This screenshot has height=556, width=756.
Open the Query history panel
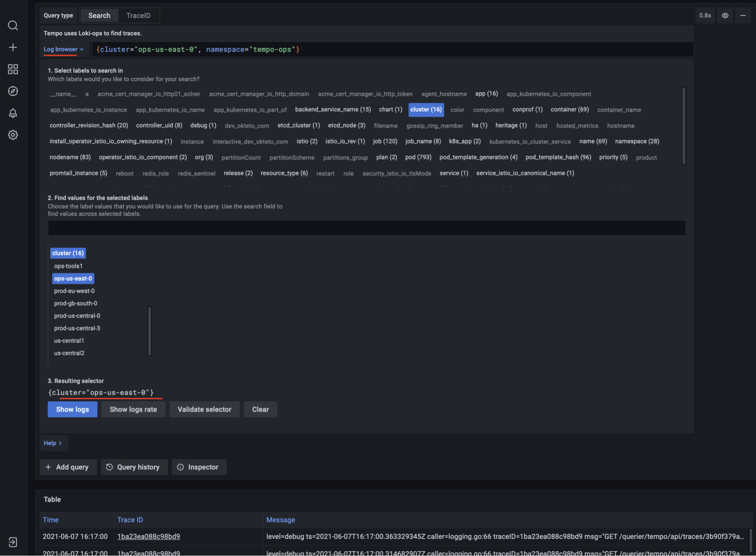point(134,467)
